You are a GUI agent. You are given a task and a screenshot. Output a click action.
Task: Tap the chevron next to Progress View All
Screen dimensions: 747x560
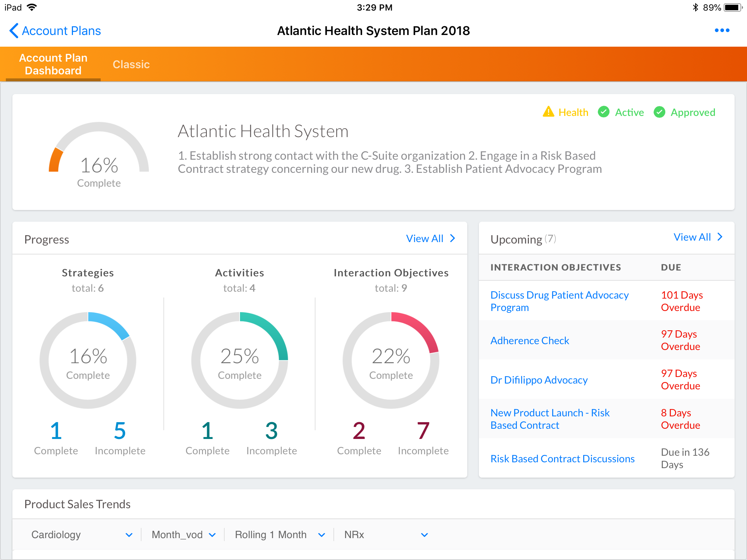[x=453, y=238]
